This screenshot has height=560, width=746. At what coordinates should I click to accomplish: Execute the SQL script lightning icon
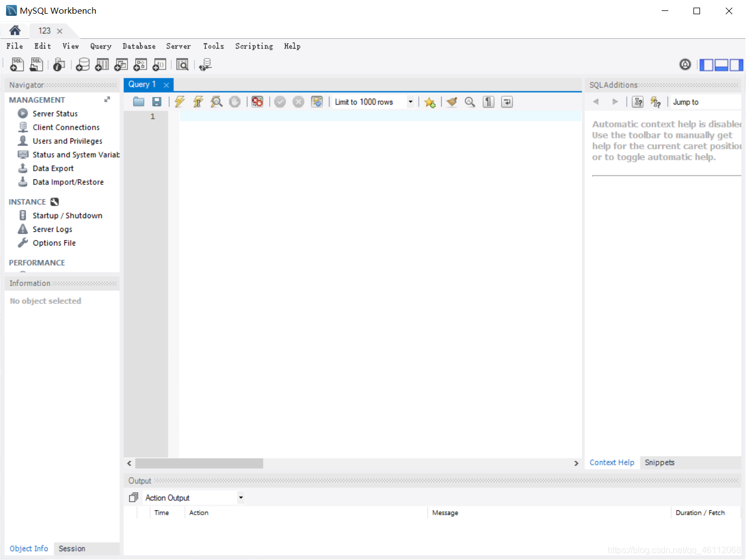180,102
